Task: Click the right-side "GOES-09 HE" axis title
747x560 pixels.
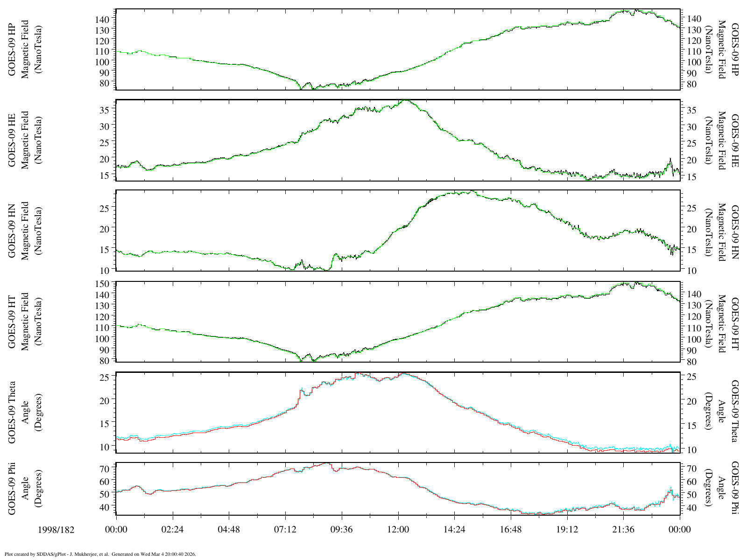Action: [735, 140]
